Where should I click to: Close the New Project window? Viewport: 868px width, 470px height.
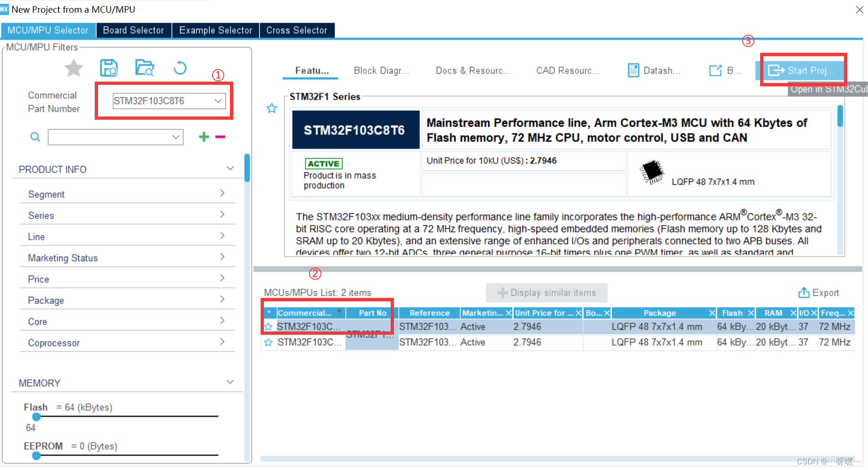tap(860, 10)
